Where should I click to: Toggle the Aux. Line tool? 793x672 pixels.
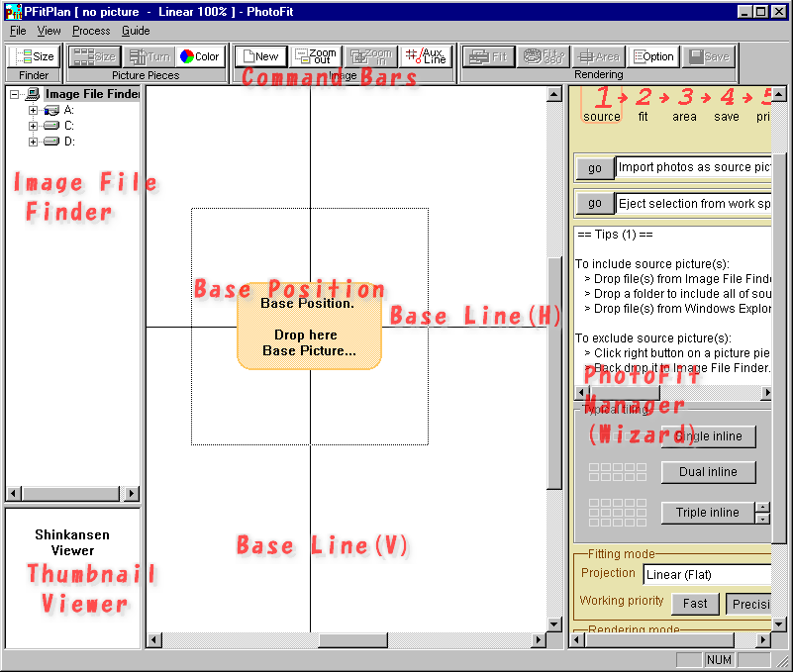pos(427,56)
